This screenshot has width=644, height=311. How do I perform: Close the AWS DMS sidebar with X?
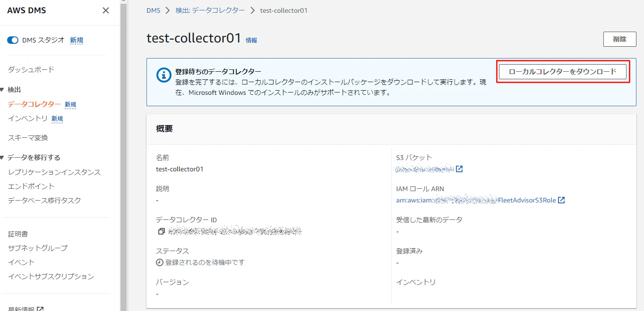106,10
